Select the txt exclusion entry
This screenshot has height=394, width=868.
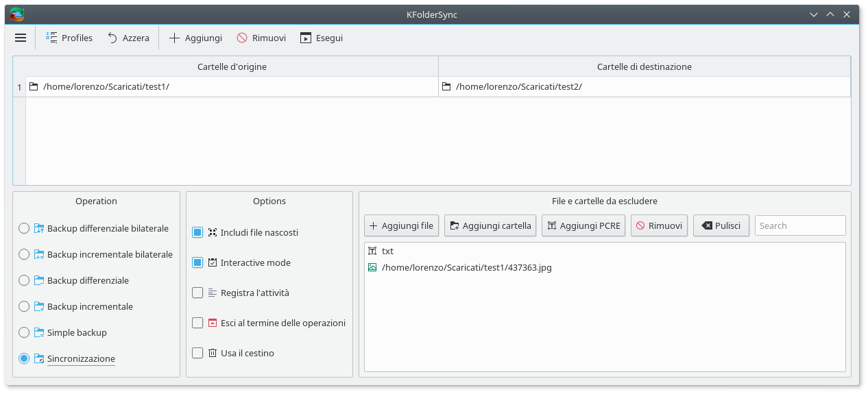605,251
